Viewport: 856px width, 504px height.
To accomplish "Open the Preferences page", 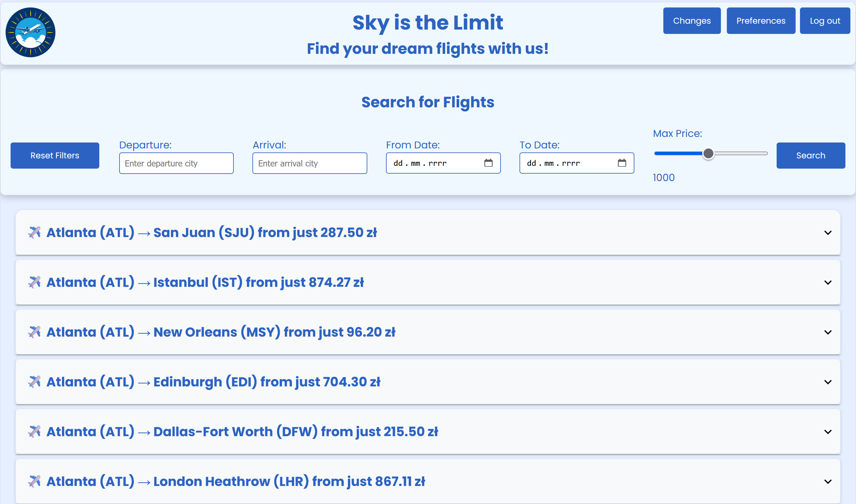I will pyautogui.click(x=761, y=20).
